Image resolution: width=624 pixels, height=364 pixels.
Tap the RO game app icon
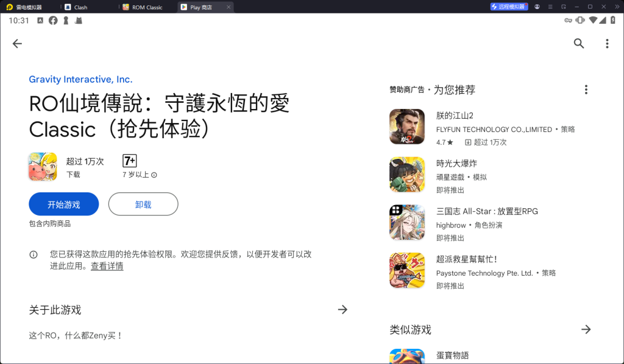click(43, 167)
